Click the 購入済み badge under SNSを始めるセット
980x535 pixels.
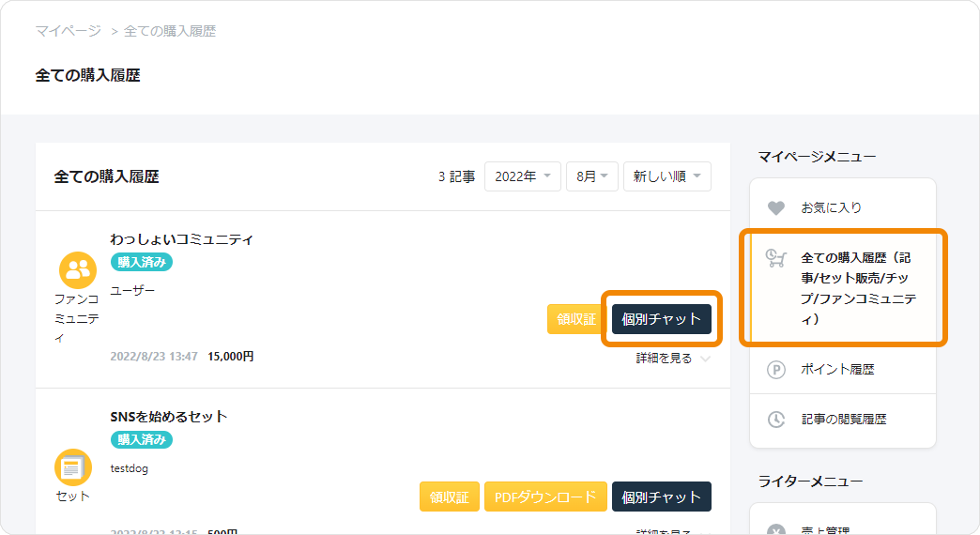(x=141, y=439)
